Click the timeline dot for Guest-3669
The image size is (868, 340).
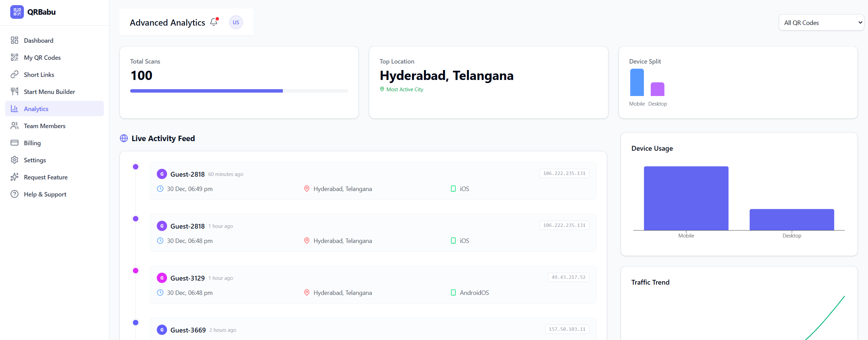136,323
